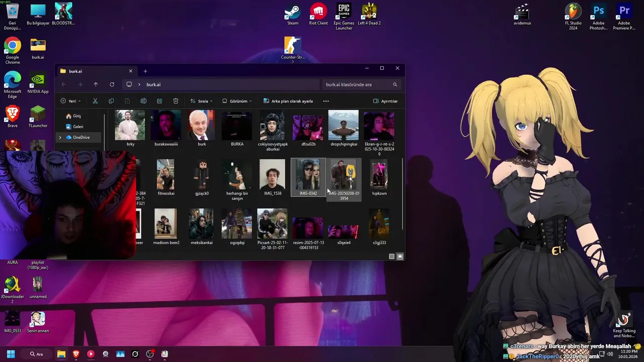Open the NVIDIA App desktop icon
The height and width of the screenshot is (362, 644).
(38, 83)
